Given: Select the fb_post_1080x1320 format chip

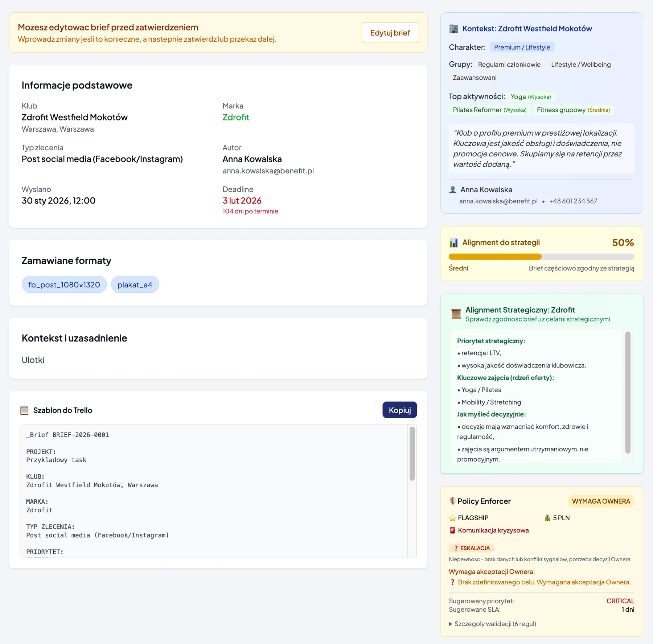Looking at the screenshot, I should point(64,284).
